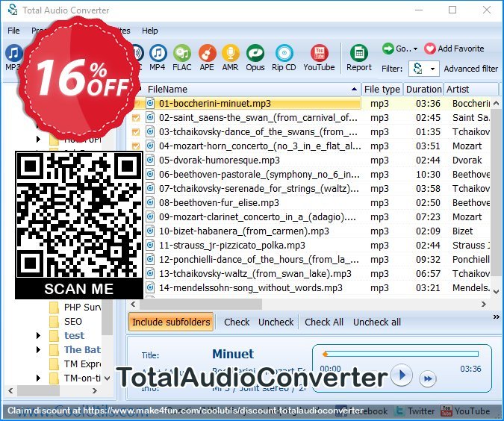The height and width of the screenshot is (421, 504).
Task: Open the Filter combo box
Action: 424,69
